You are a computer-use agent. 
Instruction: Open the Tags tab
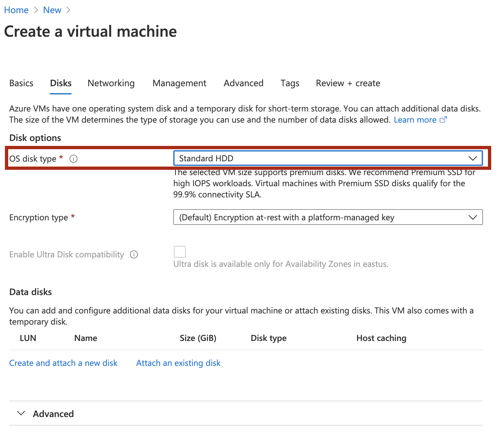[x=290, y=83]
